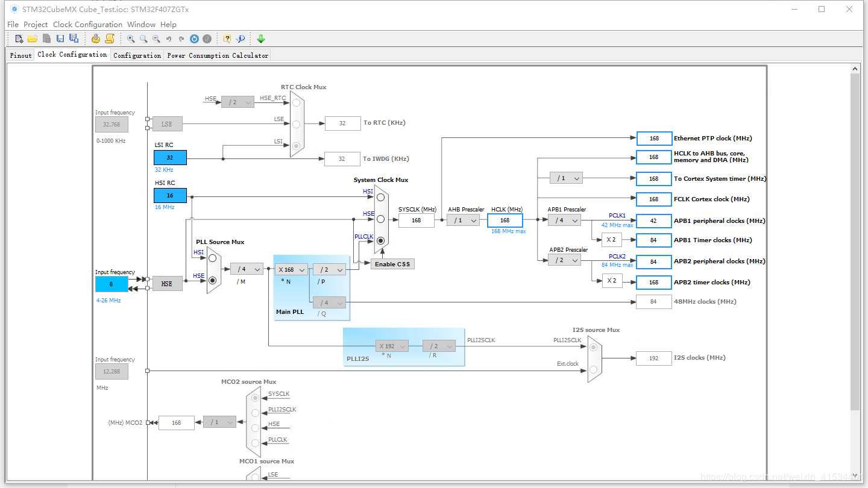This screenshot has width=868, height=488.
Task: Save project using the blue floppy icon
Action: [x=60, y=39]
